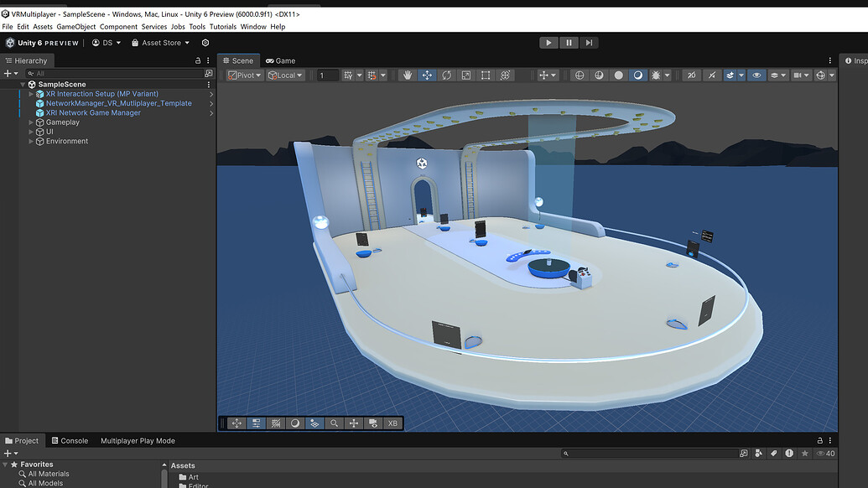The image size is (868, 488).
Task: Open the Pivot dropdown in the Scene view
Action: click(243, 75)
